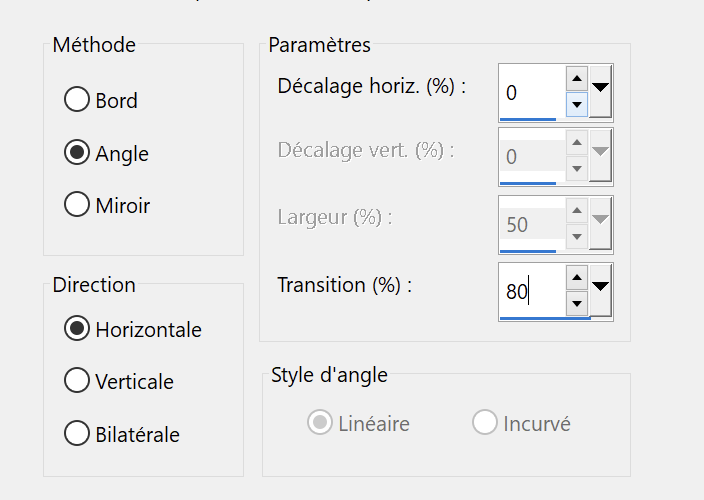704x500 pixels.
Task: Open Décalage horiz. slider dropdown arrow
Action: [x=600, y=88]
